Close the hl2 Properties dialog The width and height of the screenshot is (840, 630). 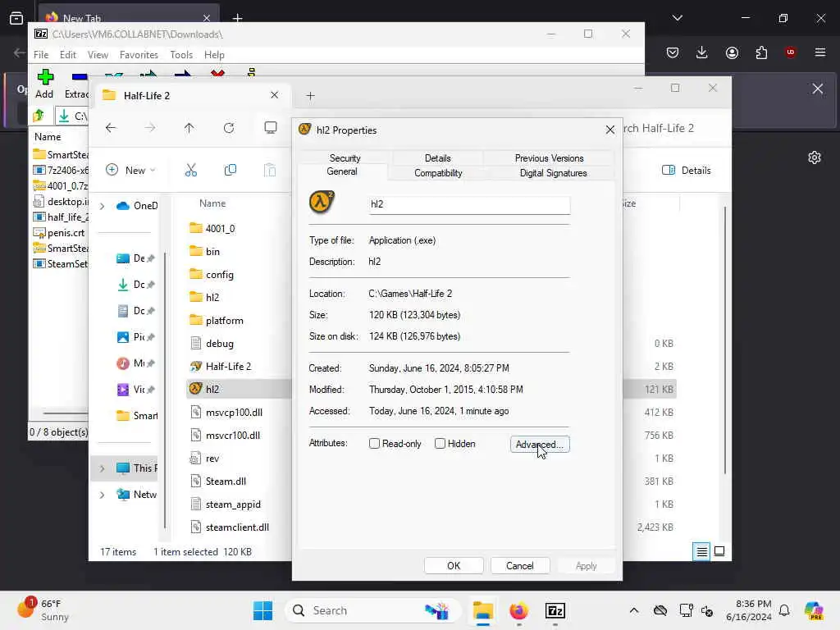609,130
